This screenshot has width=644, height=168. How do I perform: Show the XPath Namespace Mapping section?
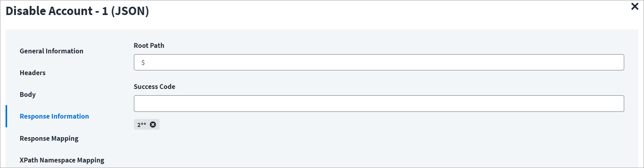pos(62,160)
